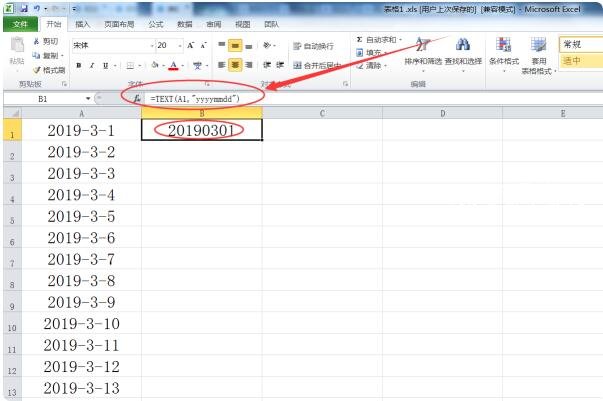The height and width of the screenshot is (401, 603).
Task: Switch to the Insert (插入) ribbon tab
Action: coord(82,23)
